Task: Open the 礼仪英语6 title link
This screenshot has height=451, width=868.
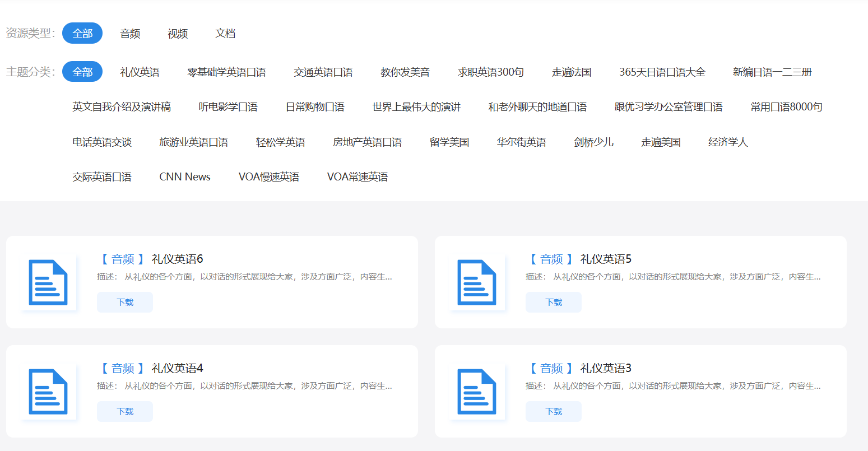Action: tap(177, 259)
